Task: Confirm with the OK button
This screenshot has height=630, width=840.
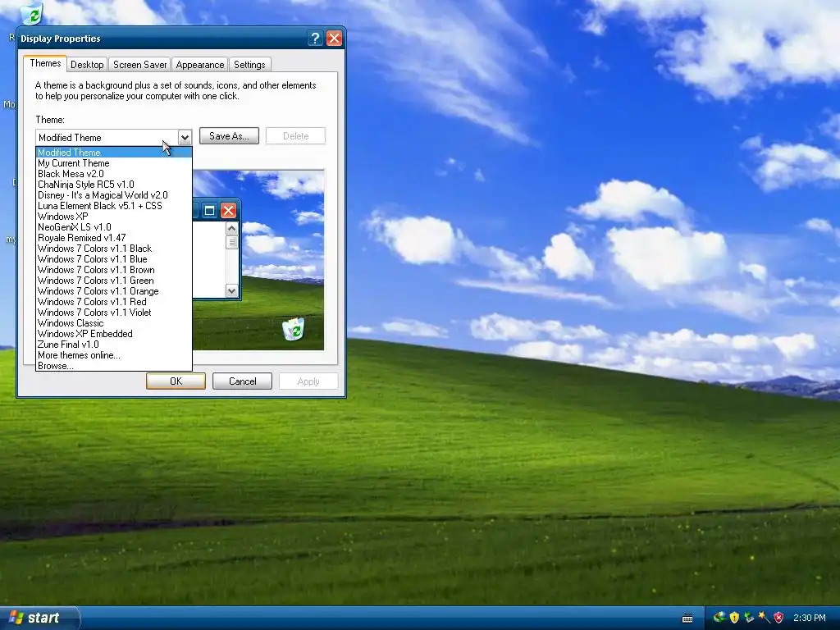Action: tap(176, 381)
